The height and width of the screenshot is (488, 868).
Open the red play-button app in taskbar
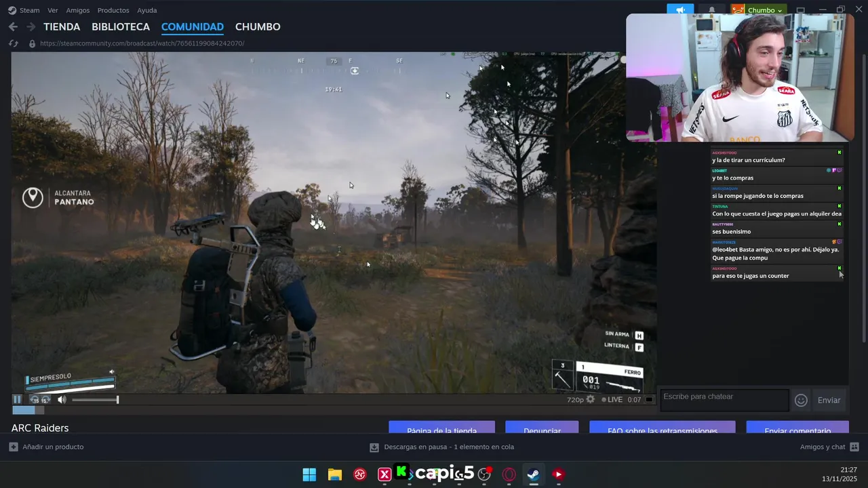click(x=558, y=474)
